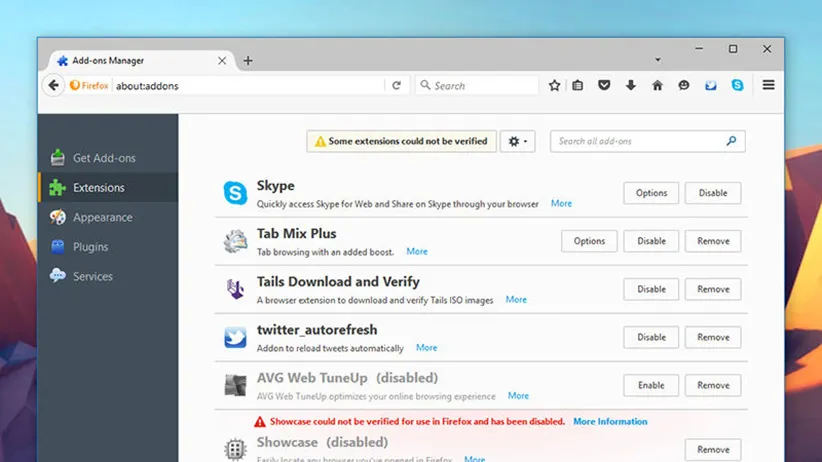Click the twitter_autorefresh toolbar icon
Screen dimensions: 822x462
pos(711,86)
